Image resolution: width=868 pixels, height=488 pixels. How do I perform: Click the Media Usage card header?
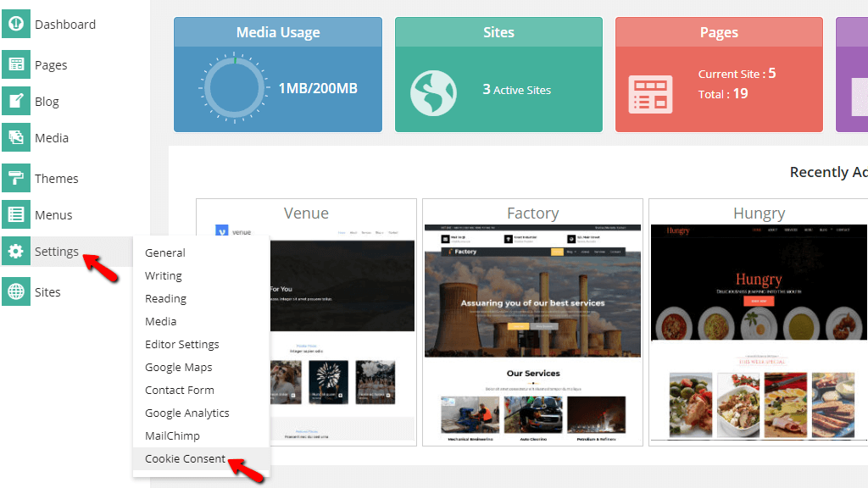tap(278, 32)
